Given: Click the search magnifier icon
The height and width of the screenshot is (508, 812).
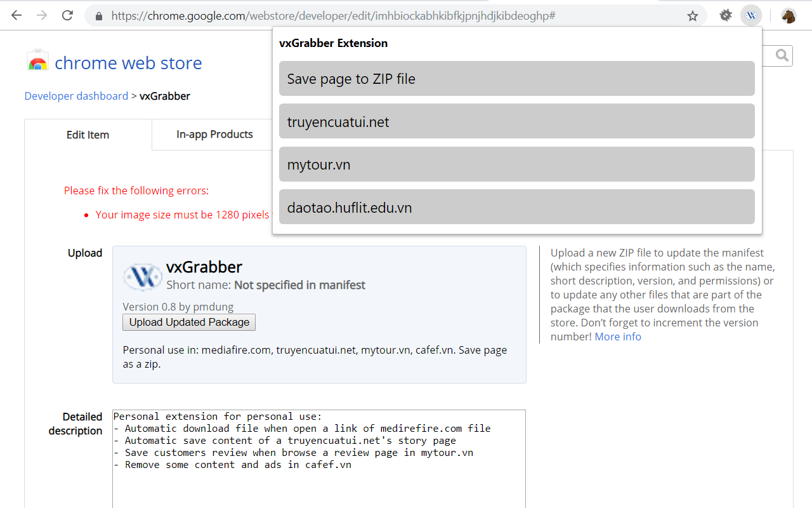Looking at the screenshot, I should point(782,56).
